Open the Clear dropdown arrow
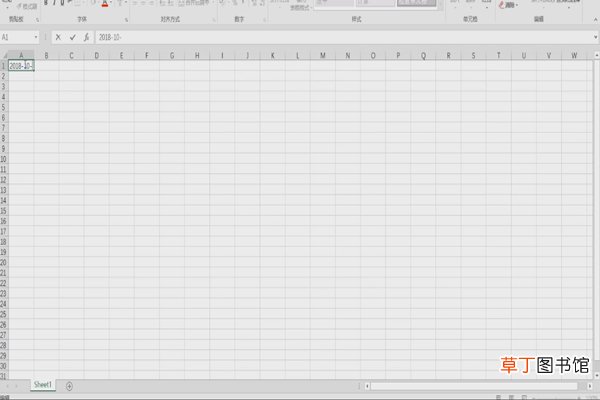The width and height of the screenshot is (600, 400). [517, 5]
